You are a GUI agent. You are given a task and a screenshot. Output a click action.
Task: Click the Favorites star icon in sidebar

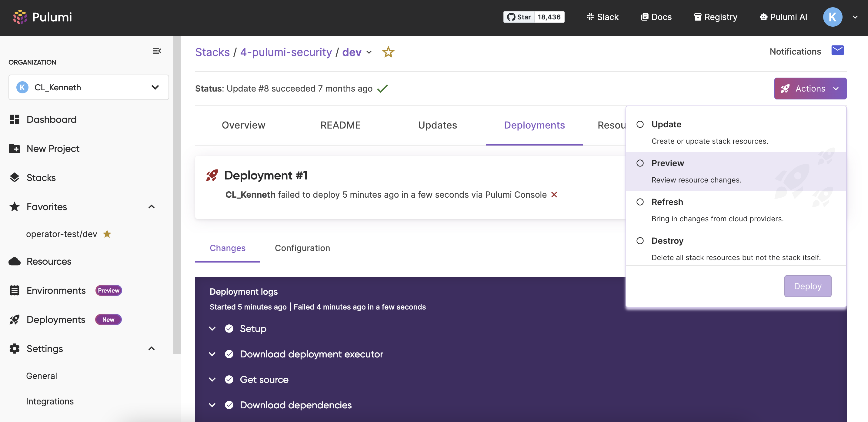coord(15,207)
